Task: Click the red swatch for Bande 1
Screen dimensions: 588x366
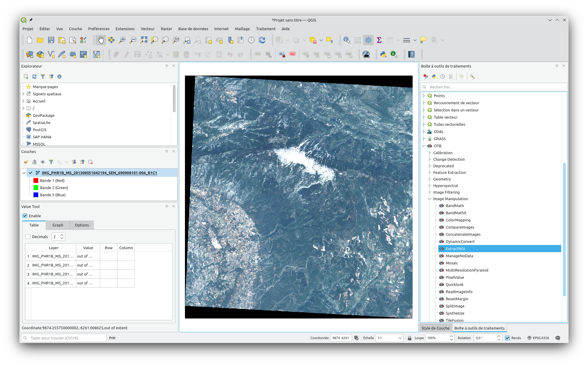Action: [x=35, y=180]
